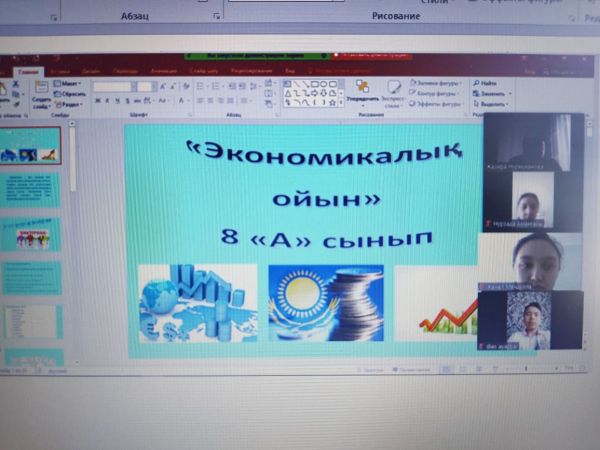Open Экспресс-стили quick styles gallery
The height and width of the screenshot is (450, 600).
point(394,94)
